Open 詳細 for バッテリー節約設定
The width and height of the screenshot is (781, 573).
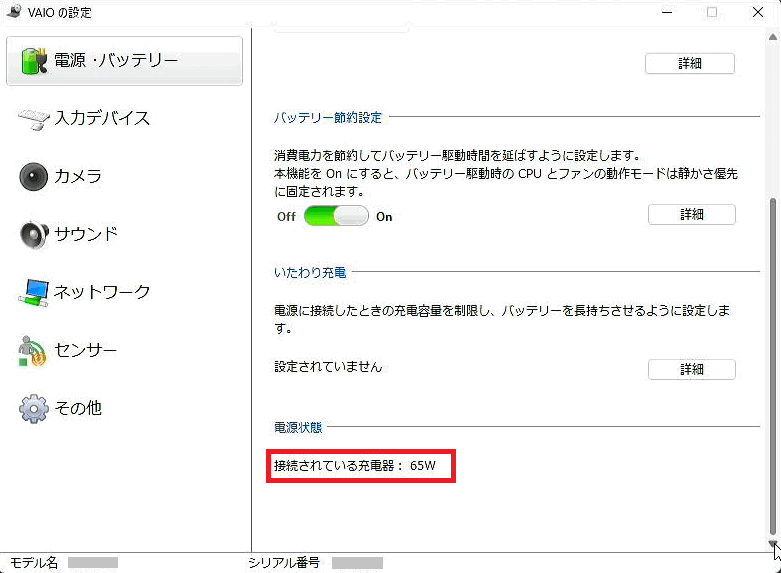click(x=691, y=214)
